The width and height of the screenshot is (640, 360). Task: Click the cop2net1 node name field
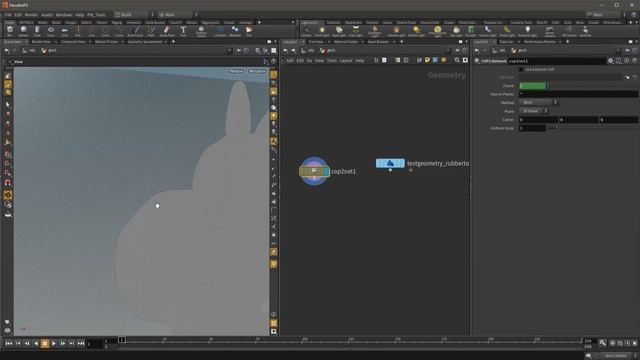556,61
